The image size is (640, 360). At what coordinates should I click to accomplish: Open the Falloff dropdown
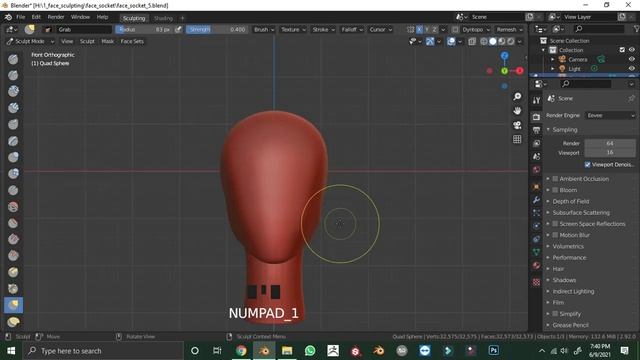point(352,29)
